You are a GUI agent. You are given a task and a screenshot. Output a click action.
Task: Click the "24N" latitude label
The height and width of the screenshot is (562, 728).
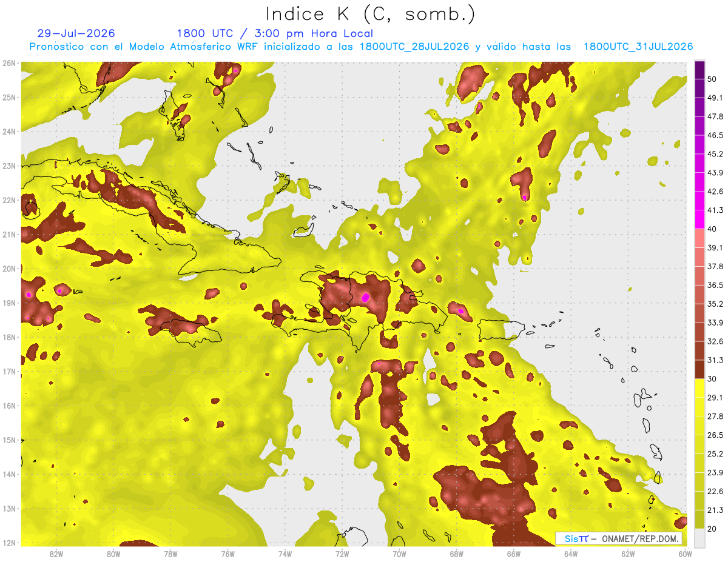[9, 132]
